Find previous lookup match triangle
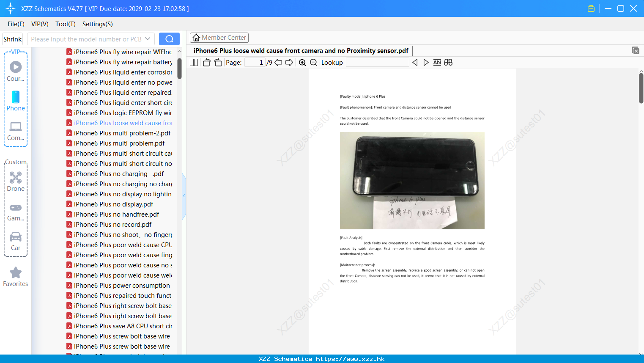The width and height of the screenshot is (644, 363). coord(415,63)
